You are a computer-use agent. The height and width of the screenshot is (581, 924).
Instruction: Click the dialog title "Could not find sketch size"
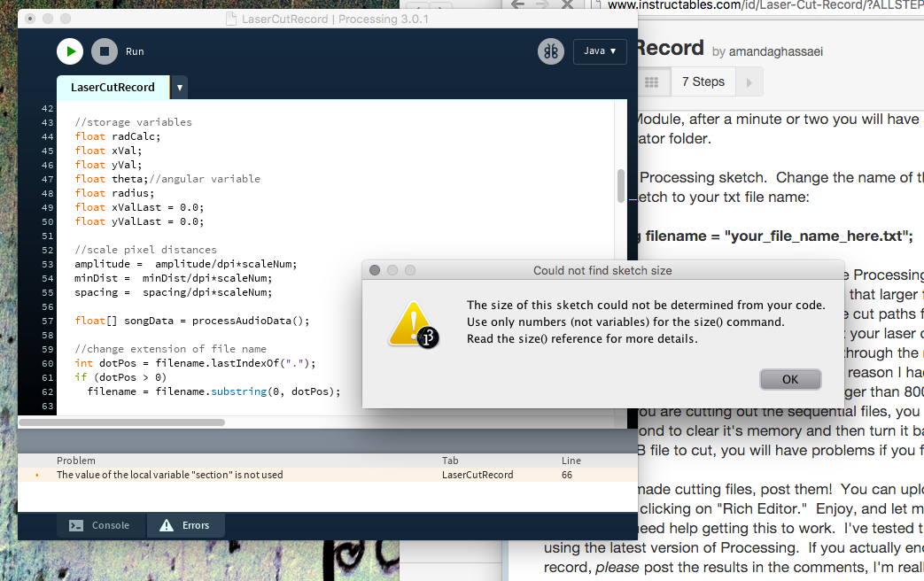pyautogui.click(x=602, y=270)
